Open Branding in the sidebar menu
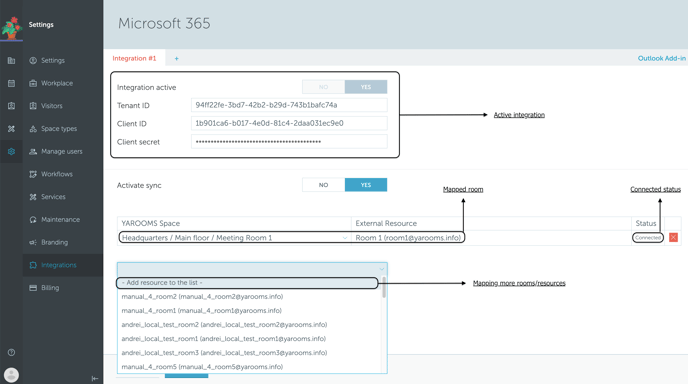 point(54,242)
